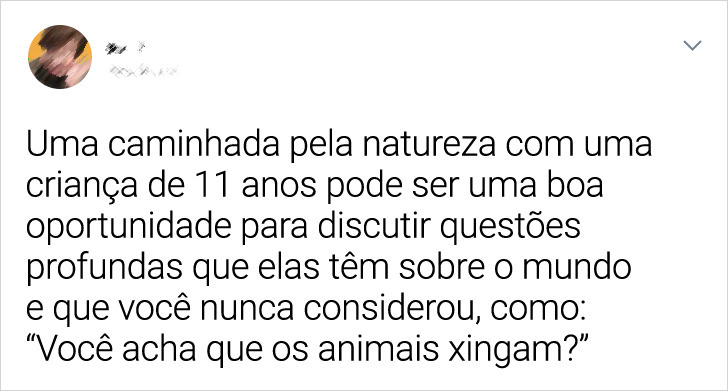Click the quote "Você acha que os animais xingam?"
Viewport: 728px width, 391px height.
pos(308,349)
